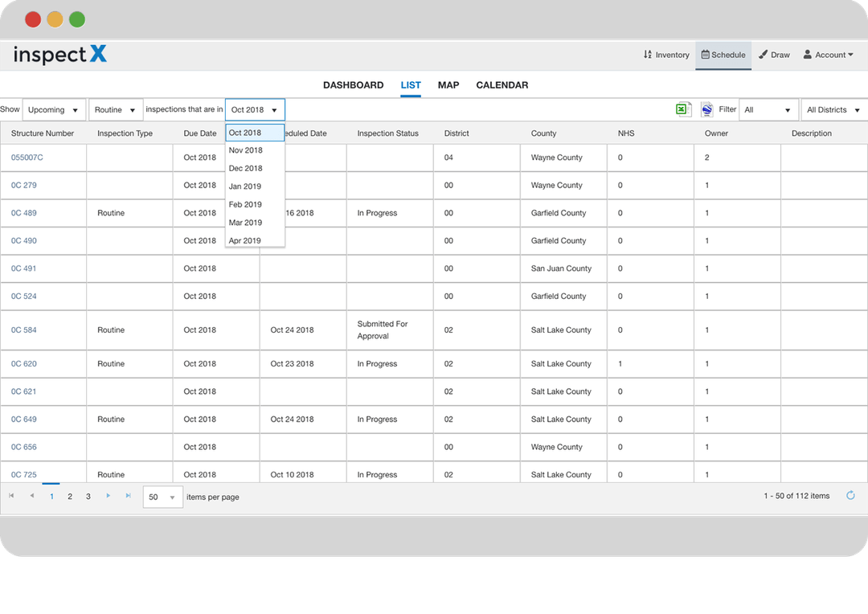
Task: Open the Upcoming show filter dropdown
Action: [53, 109]
